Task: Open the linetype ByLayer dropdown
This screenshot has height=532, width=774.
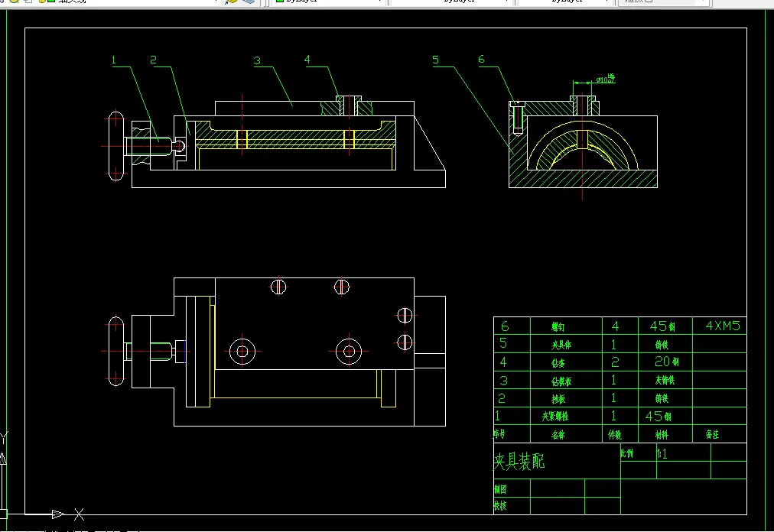Action: [452, 2]
